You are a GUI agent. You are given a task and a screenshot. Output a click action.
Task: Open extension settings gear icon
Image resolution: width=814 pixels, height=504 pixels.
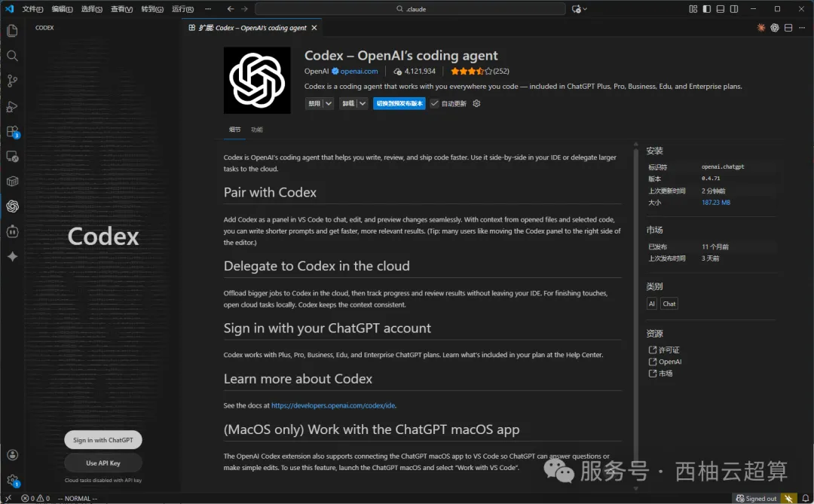(x=476, y=103)
